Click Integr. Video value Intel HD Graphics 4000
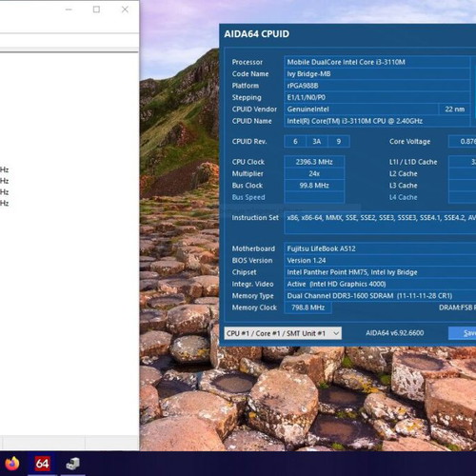 380,284
